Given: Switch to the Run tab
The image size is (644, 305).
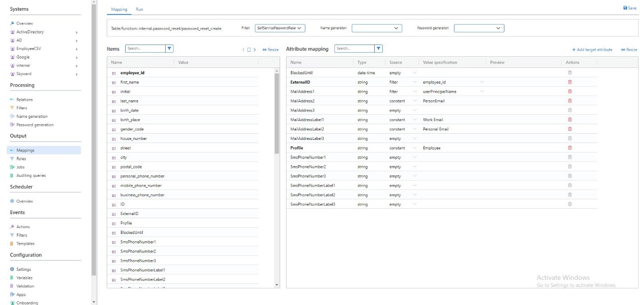Looking at the screenshot, I should 139,9.
